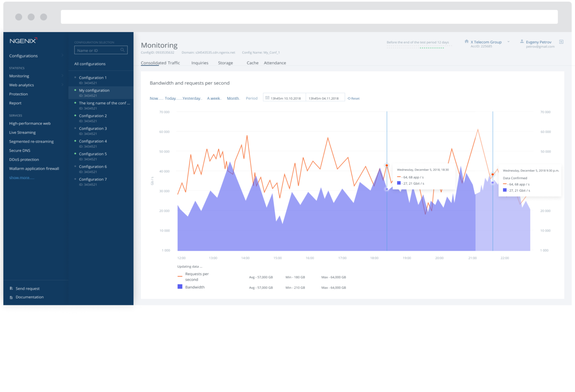Click the Bandwidth purple legend swatch
The image size is (575, 392).
(x=180, y=287)
